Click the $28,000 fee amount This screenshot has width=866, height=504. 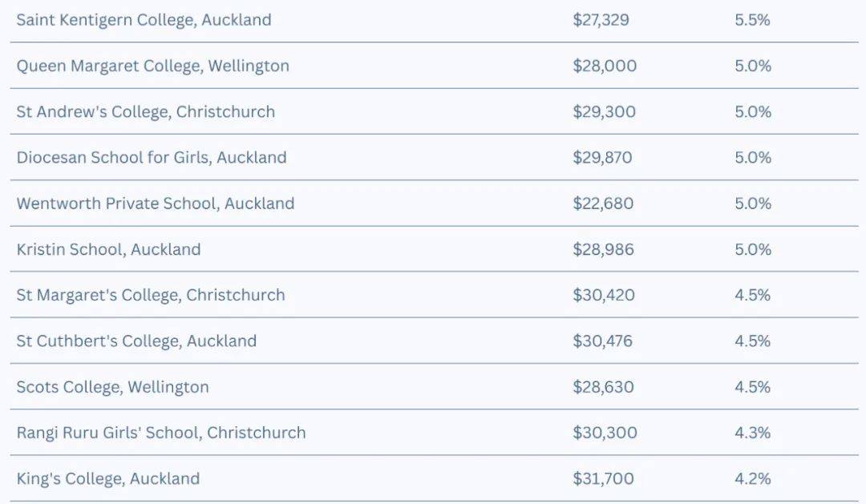[x=605, y=66]
